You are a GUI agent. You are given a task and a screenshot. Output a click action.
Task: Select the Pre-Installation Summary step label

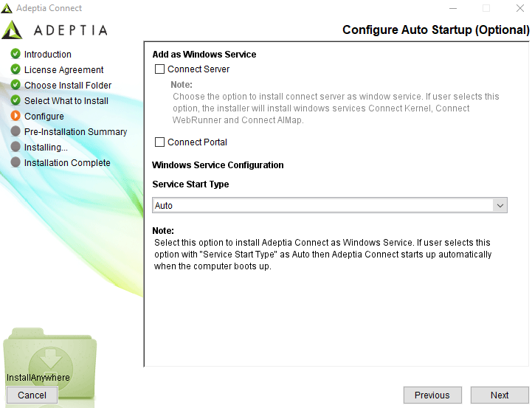(x=76, y=131)
